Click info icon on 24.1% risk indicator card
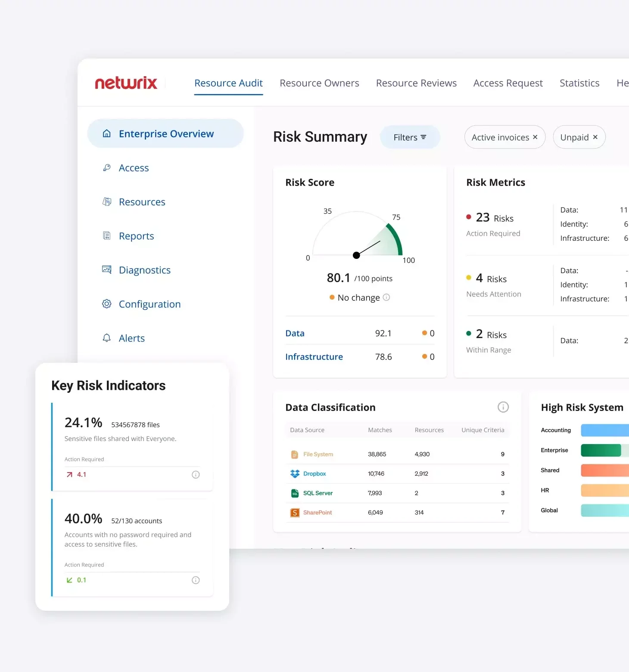Image resolution: width=629 pixels, height=672 pixels. [196, 475]
